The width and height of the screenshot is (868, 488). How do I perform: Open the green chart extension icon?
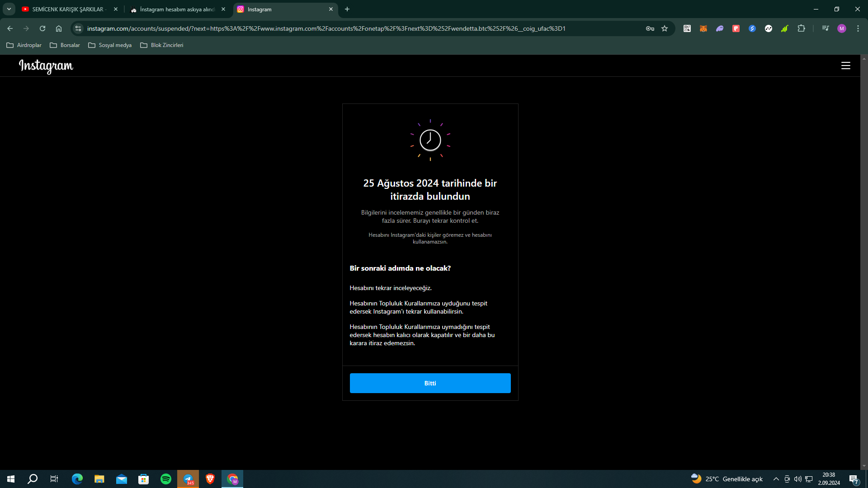tap(785, 28)
